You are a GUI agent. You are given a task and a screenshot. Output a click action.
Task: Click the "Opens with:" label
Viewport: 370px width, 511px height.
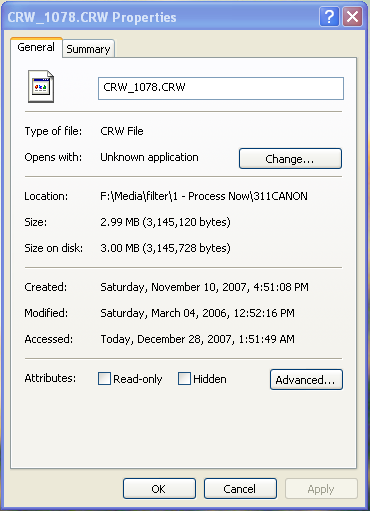53,157
